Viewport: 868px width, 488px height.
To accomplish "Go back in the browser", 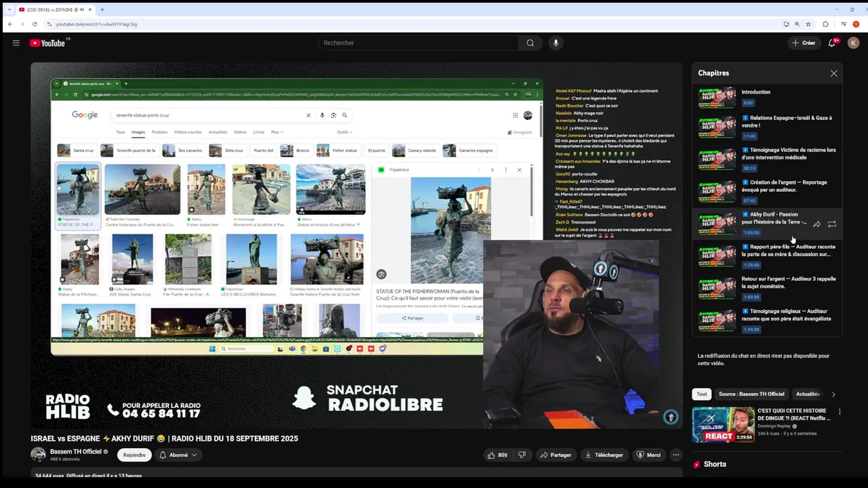I will pos(10,24).
